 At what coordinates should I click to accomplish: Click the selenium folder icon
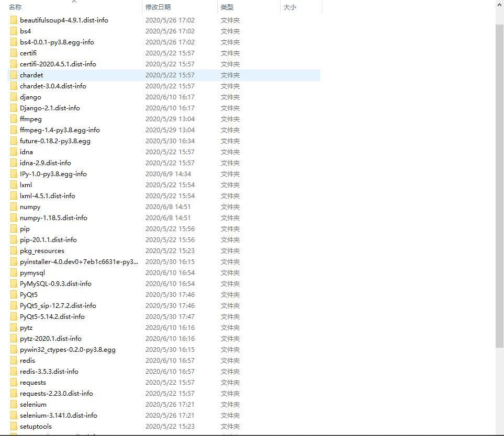pyautogui.click(x=14, y=405)
